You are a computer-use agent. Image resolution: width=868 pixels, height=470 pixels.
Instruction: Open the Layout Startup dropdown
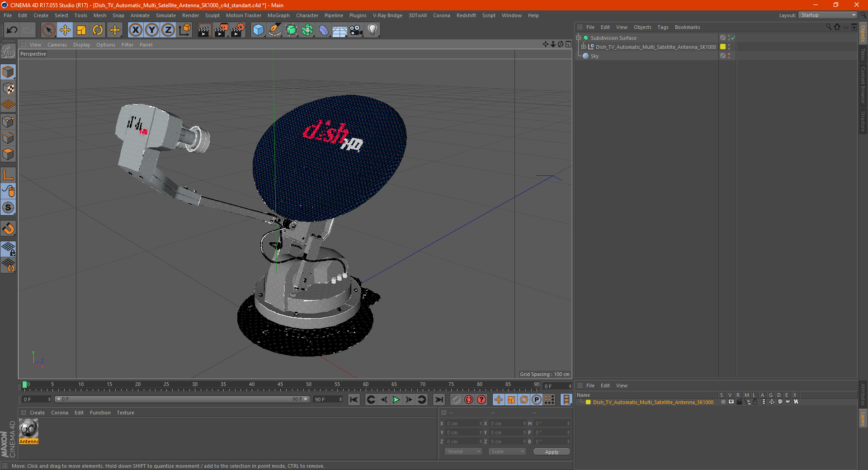828,15
